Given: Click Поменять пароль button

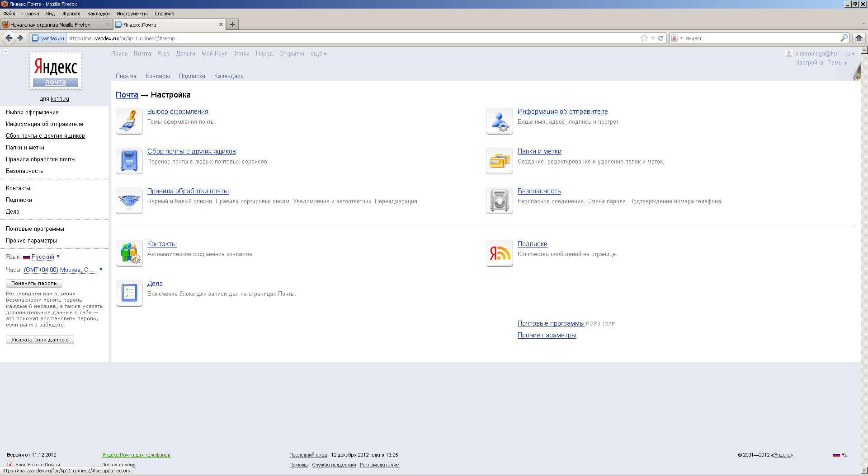Looking at the screenshot, I should coord(34,283).
